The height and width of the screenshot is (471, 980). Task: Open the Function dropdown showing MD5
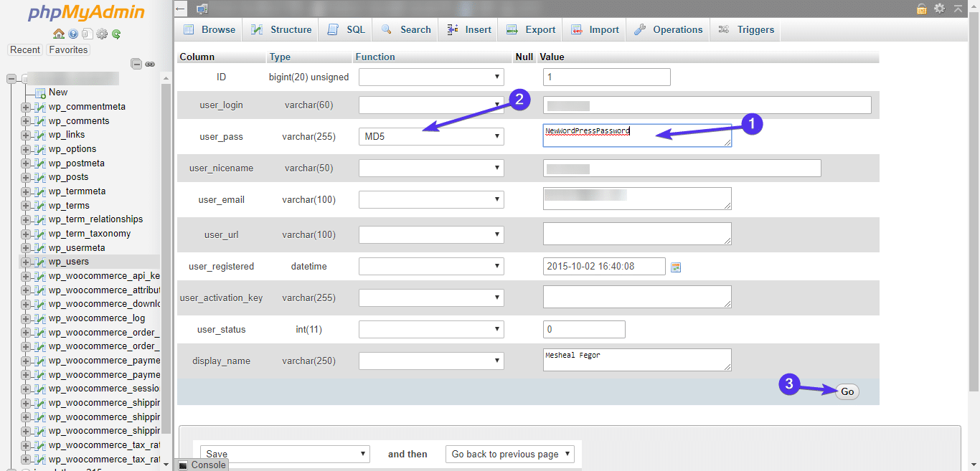pos(430,135)
